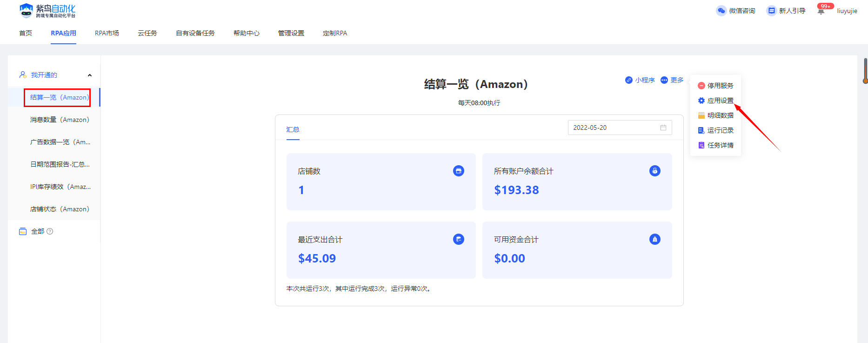Open the 帮助中心 tab
The height and width of the screenshot is (343, 868).
(247, 33)
